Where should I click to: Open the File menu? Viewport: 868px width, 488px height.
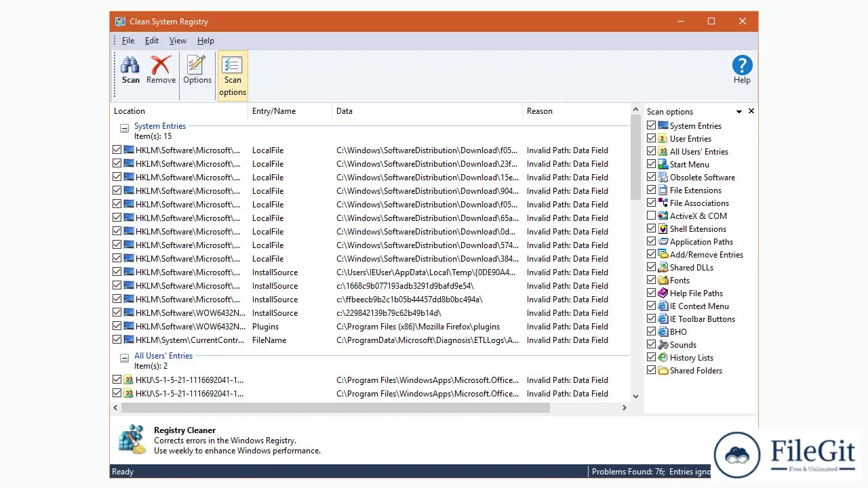(x=128, y=41)
